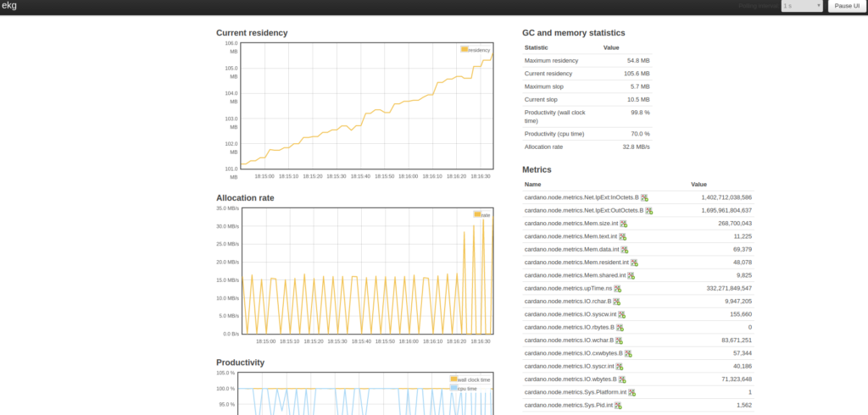The width and height of the screenshot is (868, 415).
Task: Click productivity cpu time value 70.0 %
Action: click(x=641, y=134)
